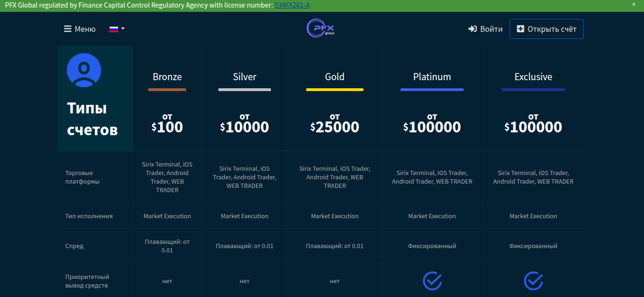This screenshot has height=297, width=644.
Task: Select the Bronze account column header
Action: 167,76
